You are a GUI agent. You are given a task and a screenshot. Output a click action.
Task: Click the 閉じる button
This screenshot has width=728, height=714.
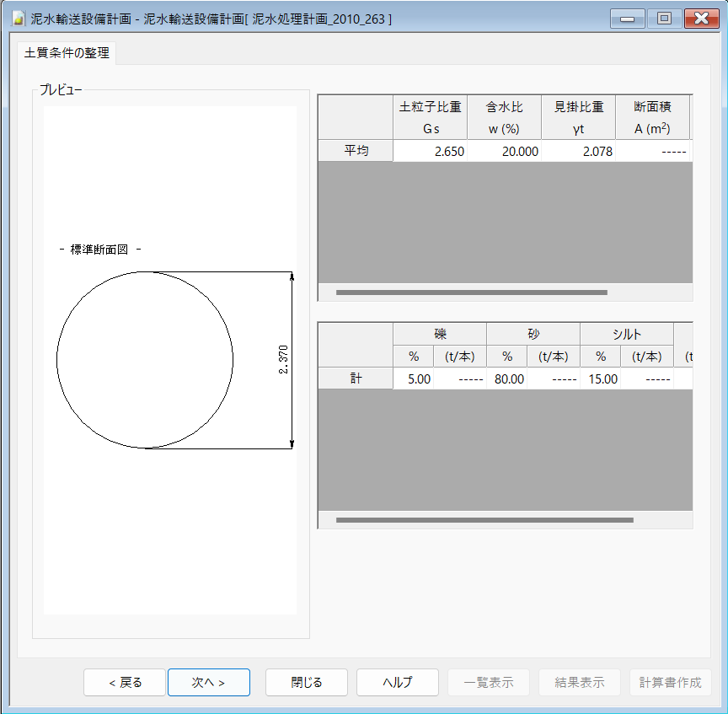pos(307,683)
